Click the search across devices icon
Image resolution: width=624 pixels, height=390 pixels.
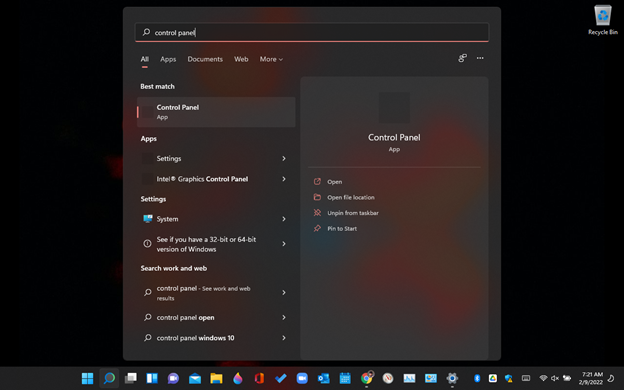tap(462, 58)
